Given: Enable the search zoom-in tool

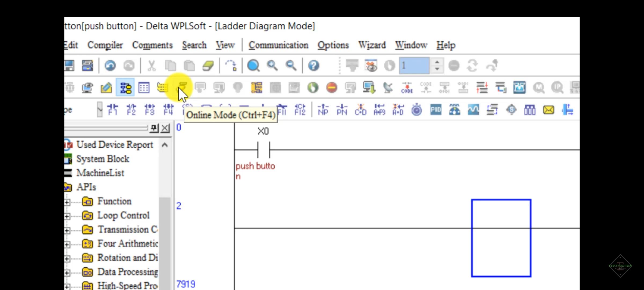Looking at the screenshot, I should pos(272,65).
